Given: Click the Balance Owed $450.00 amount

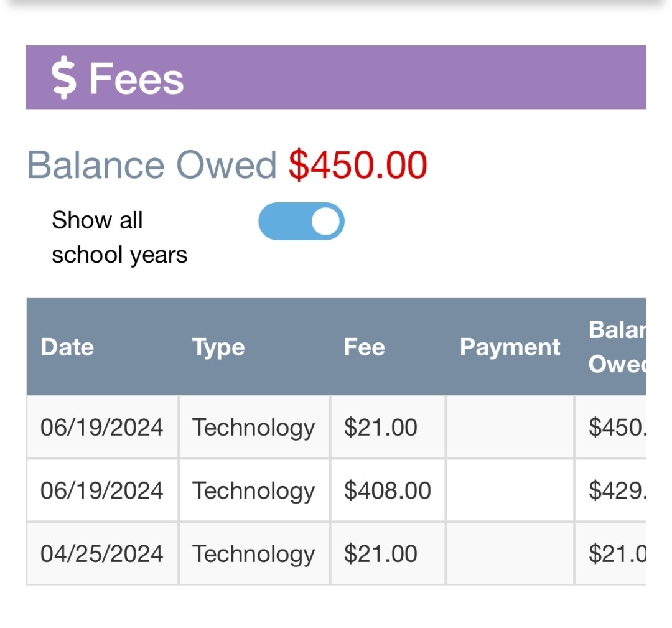Looking at the screenshot, I should tap(358, 165).
